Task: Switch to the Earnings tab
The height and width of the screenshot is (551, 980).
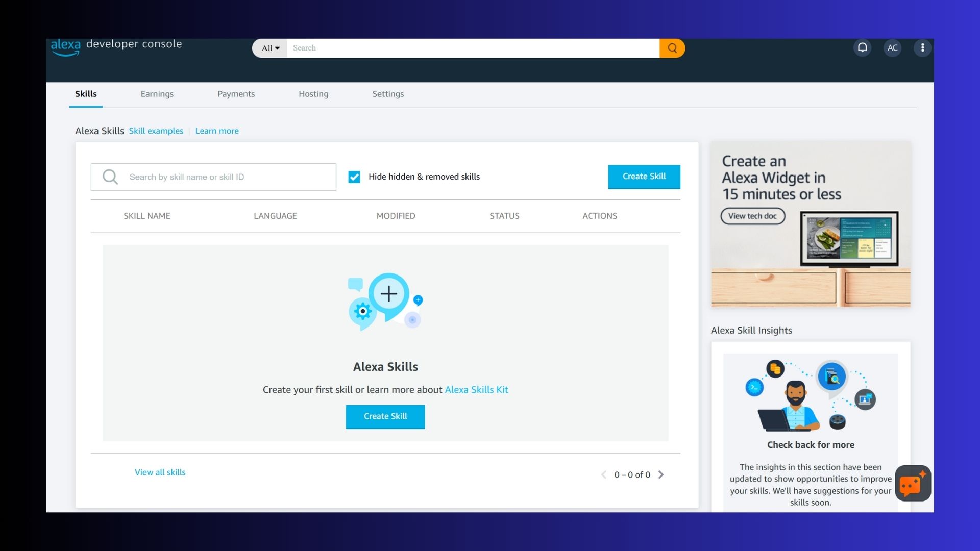Action: click(x=157, y=94)
